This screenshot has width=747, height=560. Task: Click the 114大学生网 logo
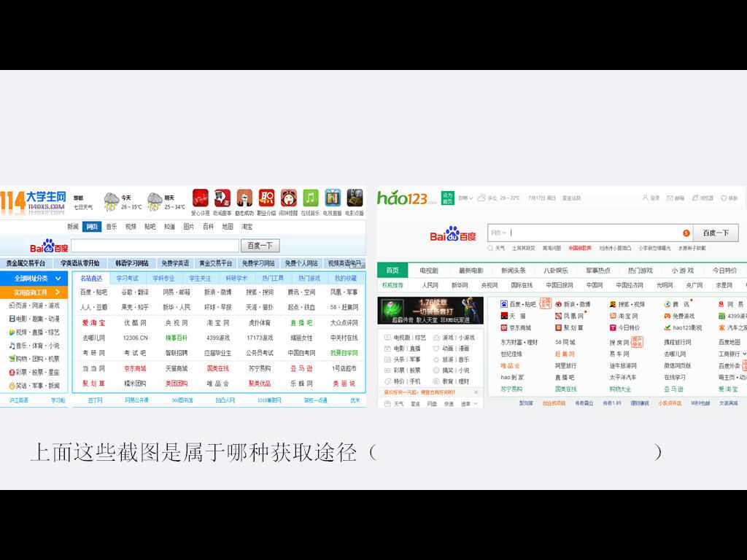pos(33,202)
